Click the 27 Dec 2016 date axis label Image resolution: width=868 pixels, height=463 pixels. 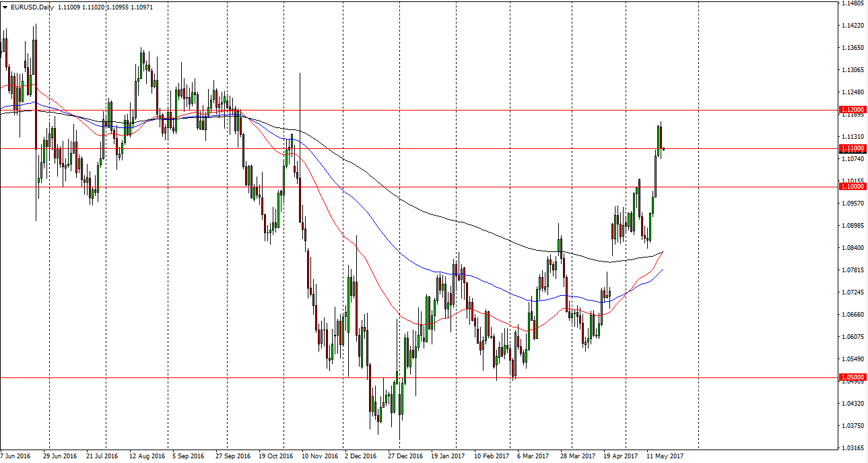coord(405,456)
